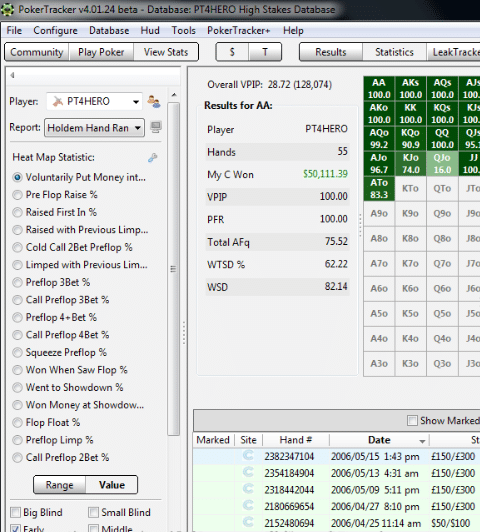
Task: Select date 2006/05/13 4:31 am
Action: tap(375, 473)
